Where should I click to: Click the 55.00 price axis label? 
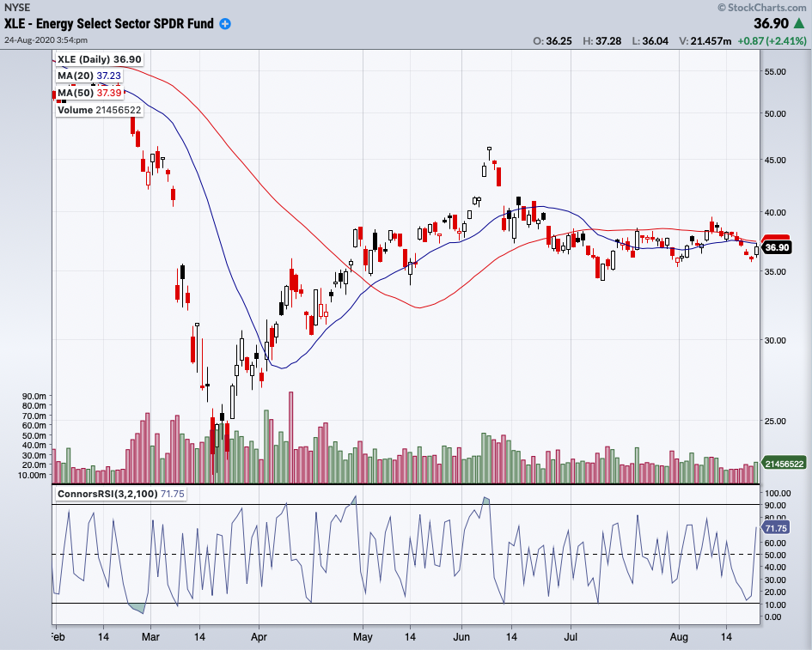click(777, 72)
